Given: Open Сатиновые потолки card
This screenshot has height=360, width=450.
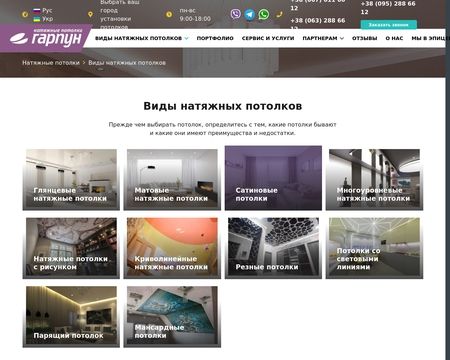Looking at the screenshot, I should 273,178.
